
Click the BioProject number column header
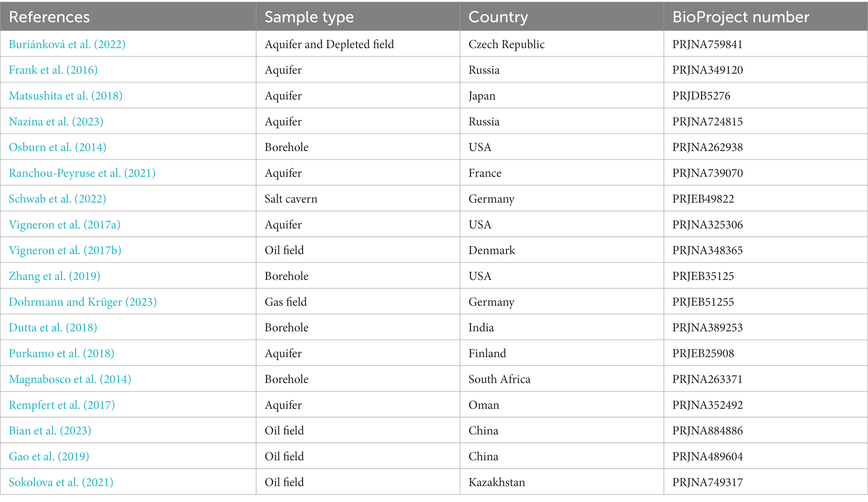click(741, 17)
